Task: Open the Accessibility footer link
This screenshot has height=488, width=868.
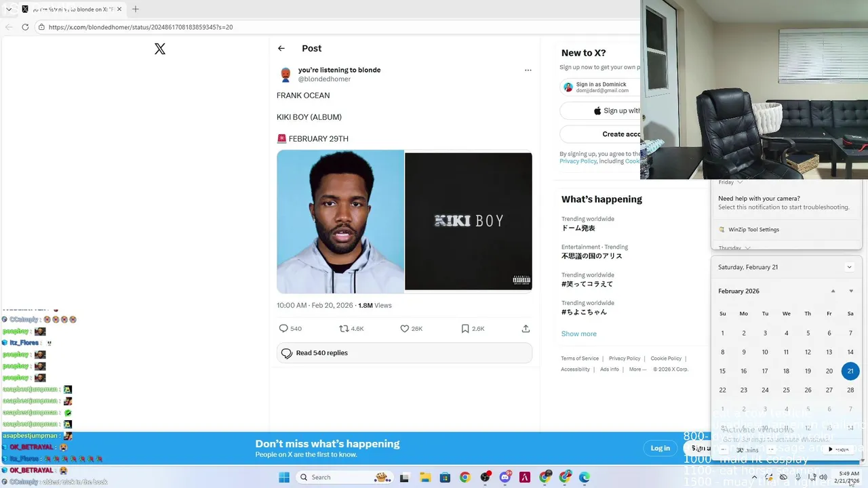Action: click(x=575, y=369)
